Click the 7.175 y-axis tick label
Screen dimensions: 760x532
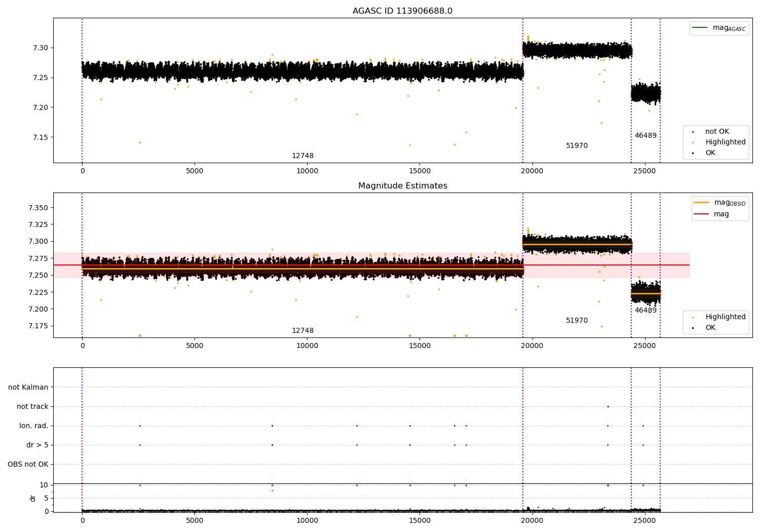(x=39, y=326)
